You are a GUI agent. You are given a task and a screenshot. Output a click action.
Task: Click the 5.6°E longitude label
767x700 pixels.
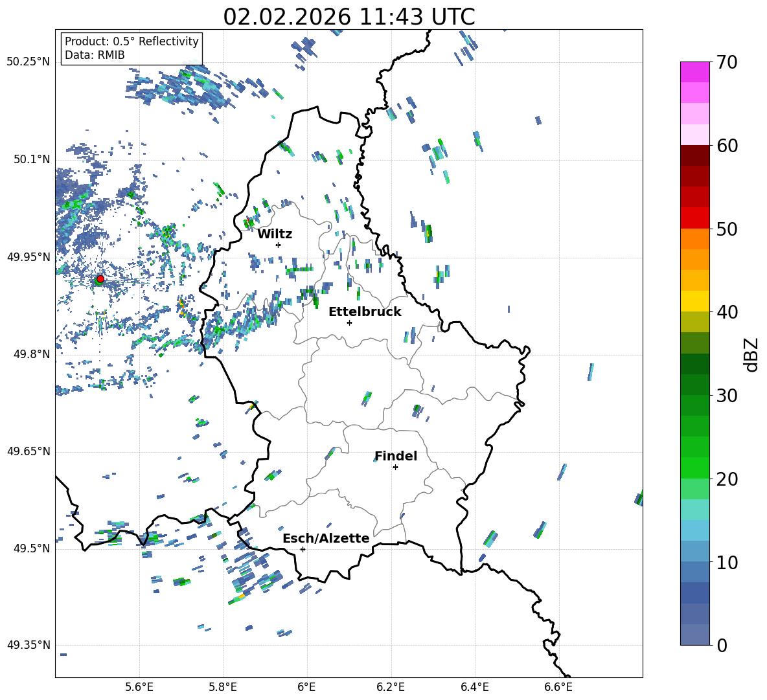tap(139, 687)
